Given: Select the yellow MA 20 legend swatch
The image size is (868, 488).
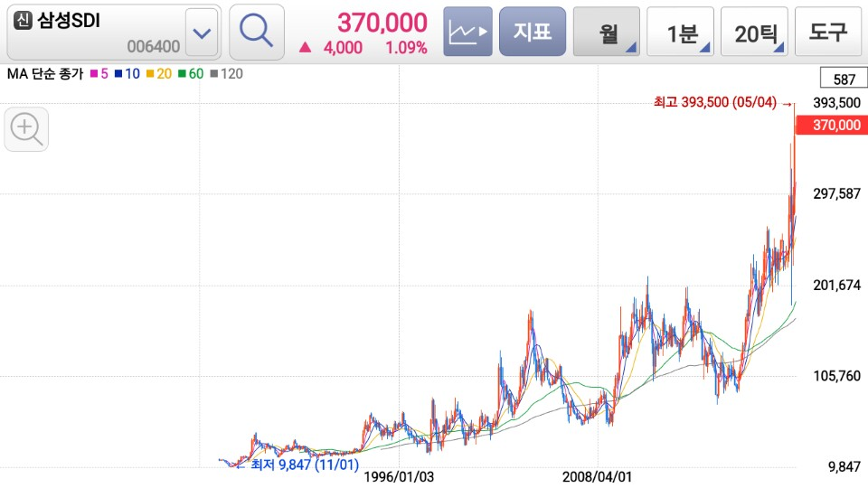Looking at the screenshot, I should [x=150, y=73].
